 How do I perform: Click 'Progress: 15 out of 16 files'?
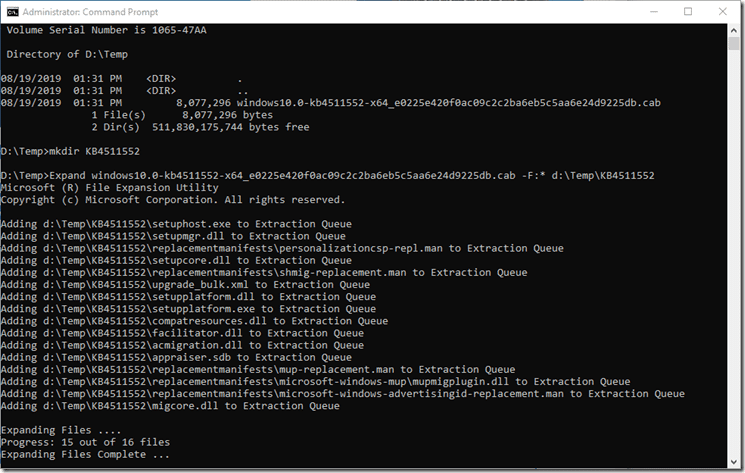pyautogui.click(x=85, y=442)
